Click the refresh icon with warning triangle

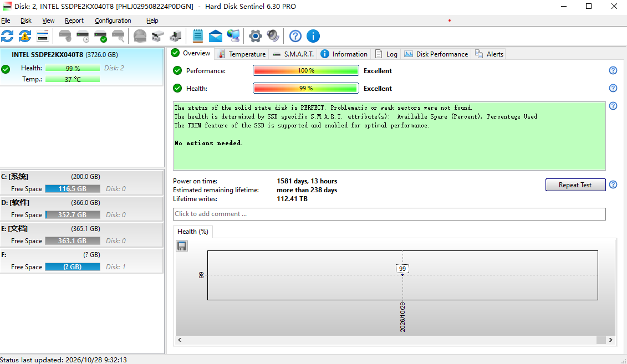point(25,36)
